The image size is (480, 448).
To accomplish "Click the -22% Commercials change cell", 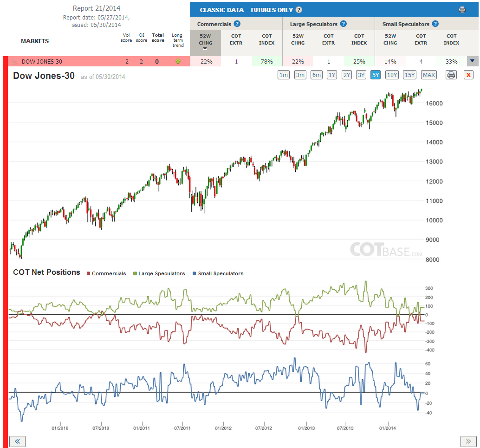I will click(x=205, y=61).
